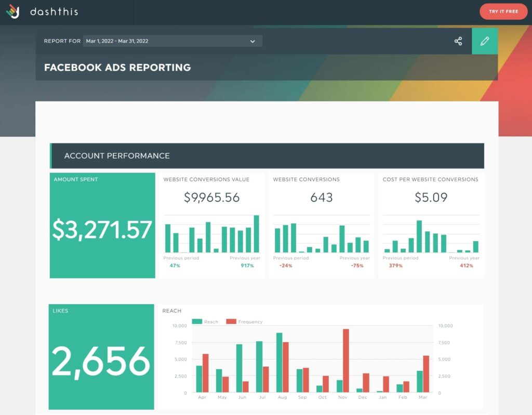Click the dropdown chevron beside the date range
This screenshot has width=532, height=415.
point(252,42)
